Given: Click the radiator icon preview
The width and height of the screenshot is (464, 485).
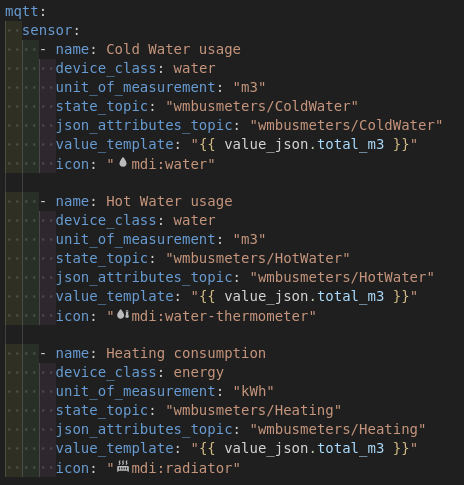Looking at the screenshot, I should point(123,466).
